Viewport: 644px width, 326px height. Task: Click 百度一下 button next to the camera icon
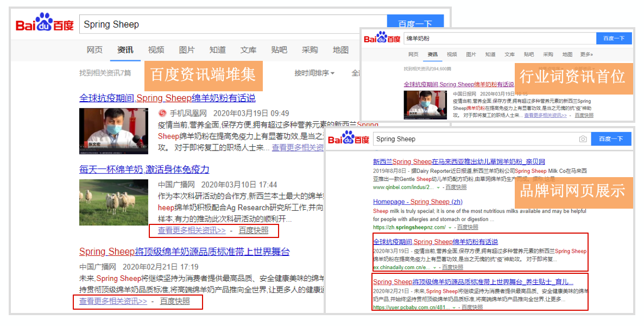click(611, 139)
